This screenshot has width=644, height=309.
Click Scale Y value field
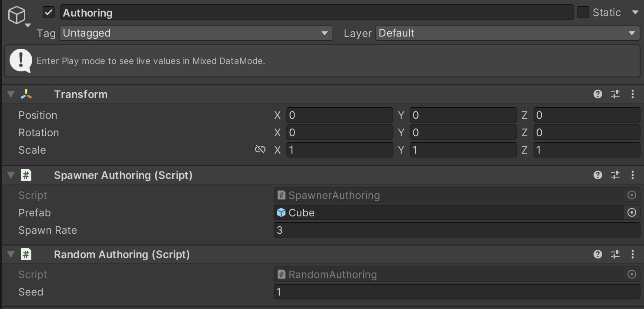click(x=463, y=150)
